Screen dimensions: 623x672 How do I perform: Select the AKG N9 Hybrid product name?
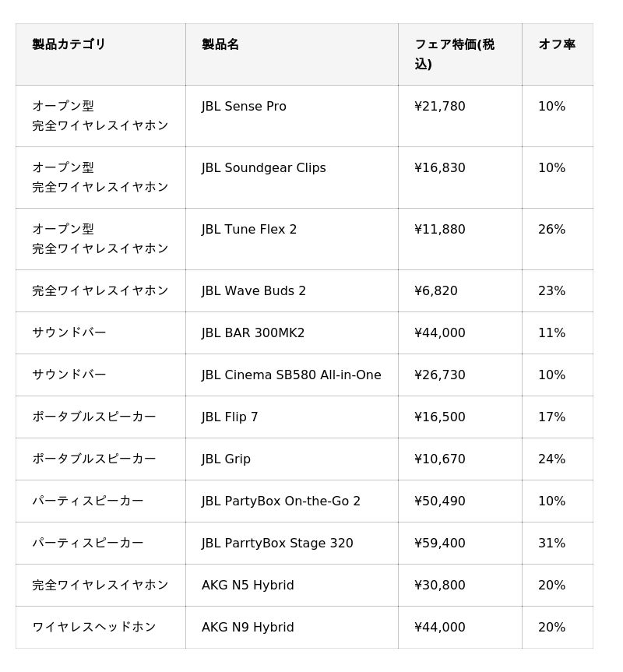[x=248, y=628]
